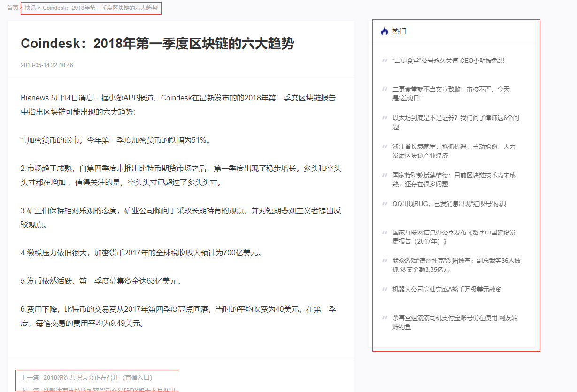Image resolution: width=577 pixels, height=392 pixels.
Task: Open 国家互联网信息办公室 report article
Action: pos(454,237)
